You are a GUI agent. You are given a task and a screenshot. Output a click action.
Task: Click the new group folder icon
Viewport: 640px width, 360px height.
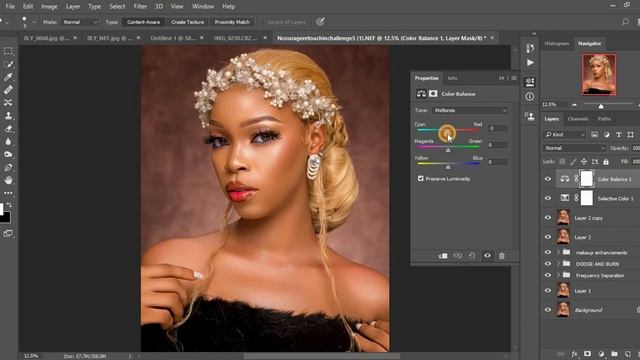pyautogui.click(x=614, y=354)
